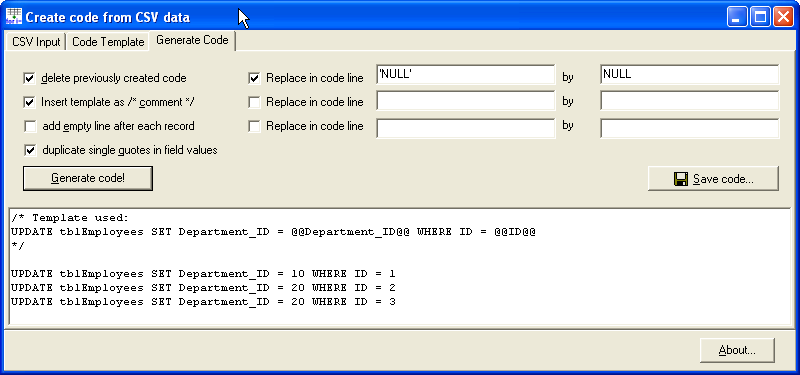Viewport: 800px width, 375px height.
Task: Click the Generate code! button
Action: (x=88, y=178)
